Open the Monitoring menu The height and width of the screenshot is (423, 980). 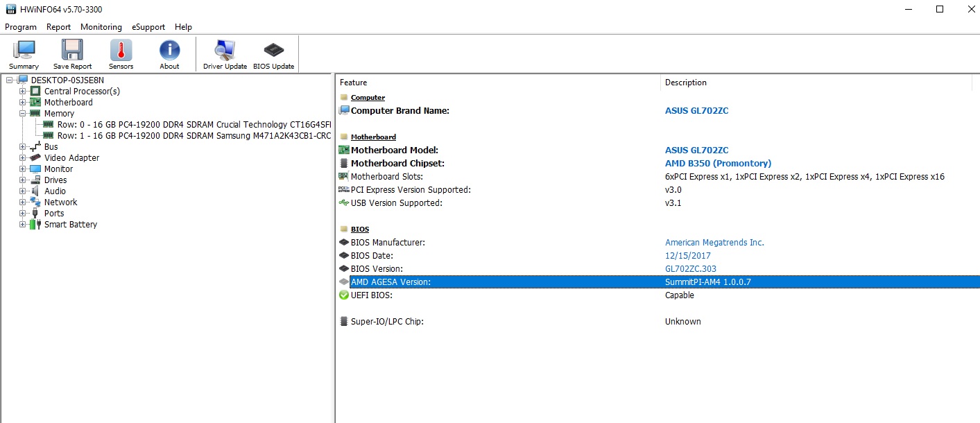(101, 27)
